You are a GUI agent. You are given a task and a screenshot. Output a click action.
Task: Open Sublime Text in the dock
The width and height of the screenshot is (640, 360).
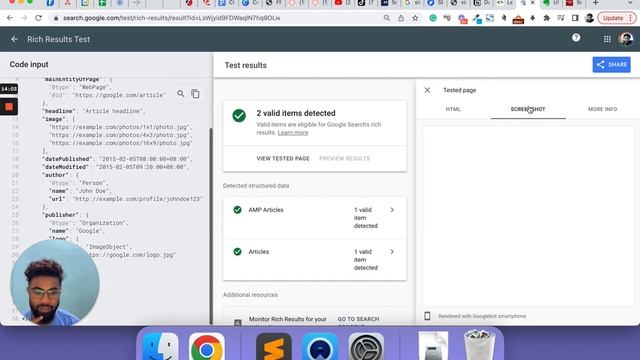[x=273, y=348]
